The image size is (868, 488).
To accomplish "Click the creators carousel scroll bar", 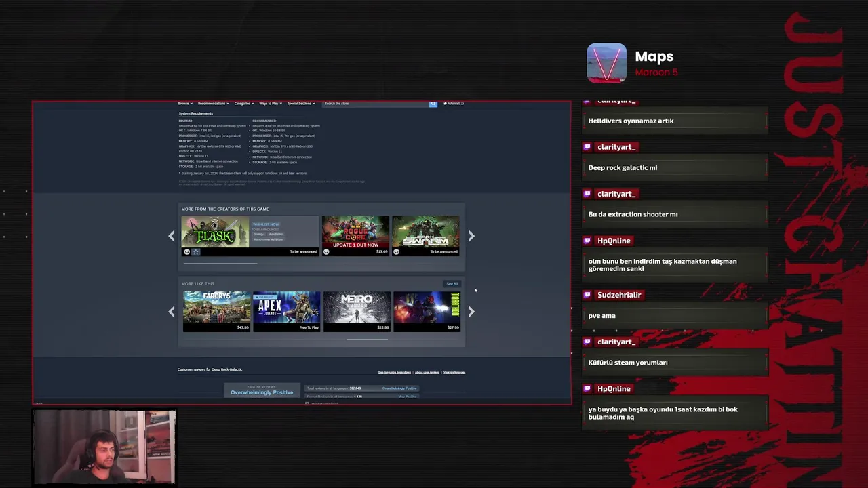I will (221, 263).
